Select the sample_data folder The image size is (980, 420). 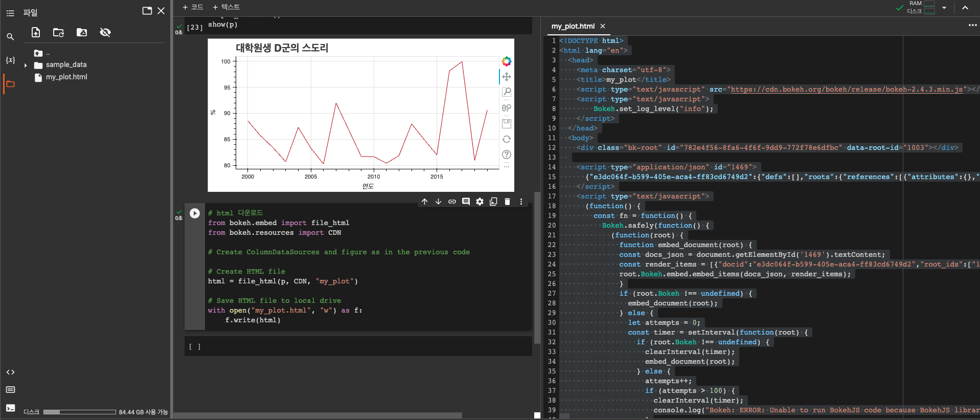(x=66, y=64)
